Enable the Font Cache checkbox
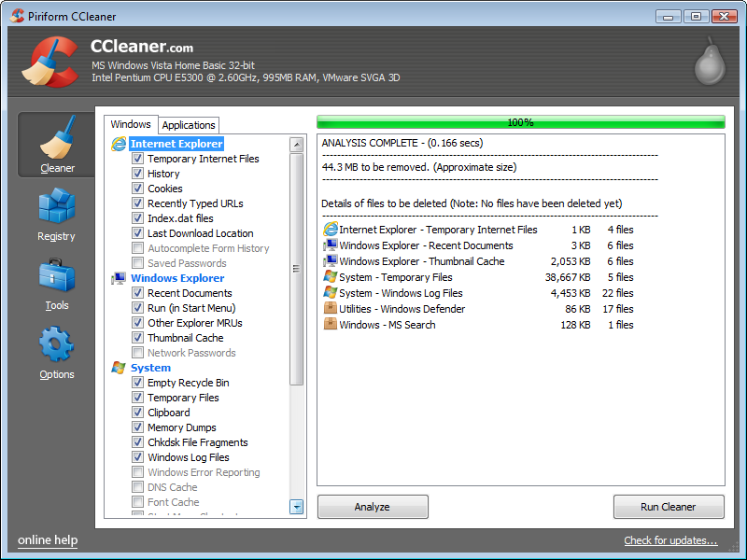This screenshot has height=560, width=747. point(137,501)
